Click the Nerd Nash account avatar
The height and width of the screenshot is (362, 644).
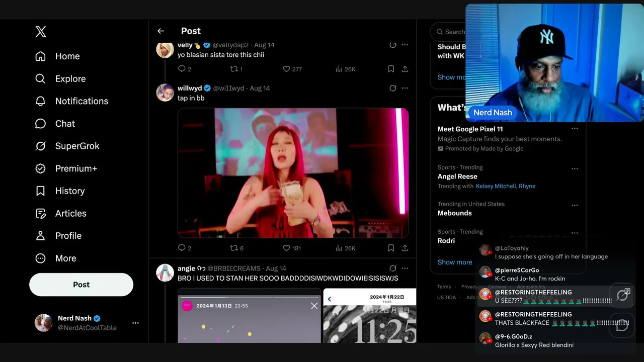(x=43, y=323)
